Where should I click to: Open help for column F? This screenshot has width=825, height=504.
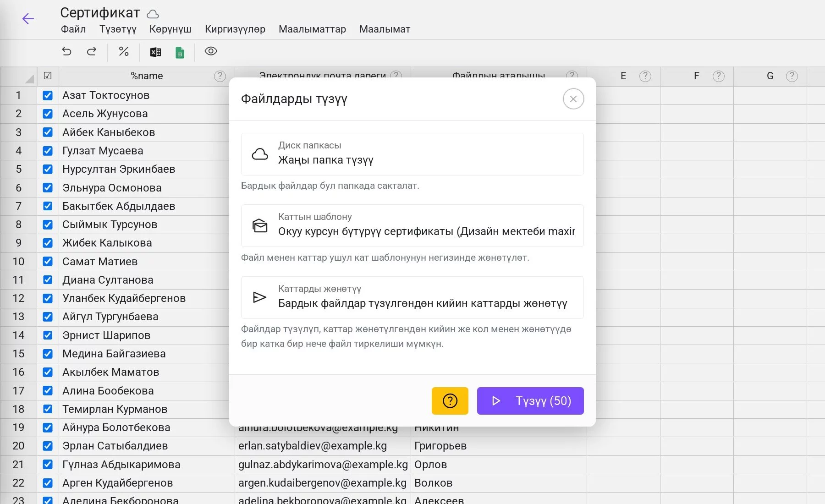coord(719,76)
